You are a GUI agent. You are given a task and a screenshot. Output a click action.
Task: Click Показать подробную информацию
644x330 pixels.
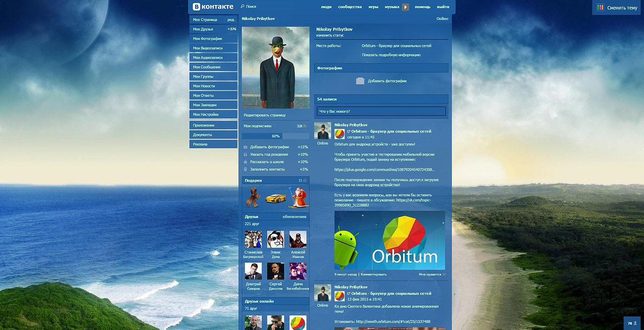[391, 55]
